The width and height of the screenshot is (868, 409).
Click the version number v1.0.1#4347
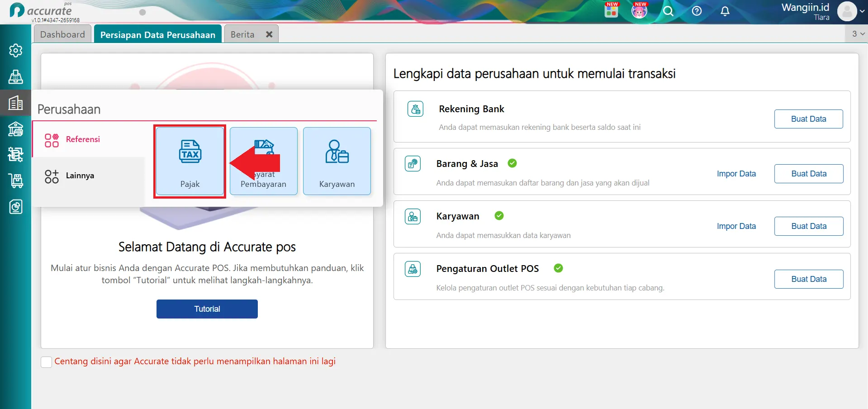(56, 20)
